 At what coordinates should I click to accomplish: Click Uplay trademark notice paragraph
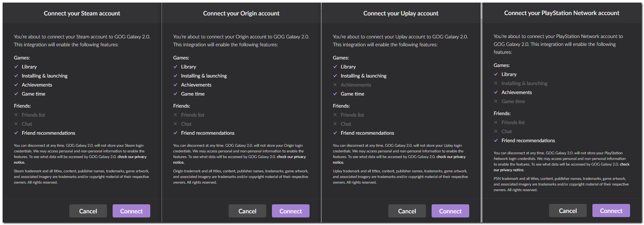point(400,176)
